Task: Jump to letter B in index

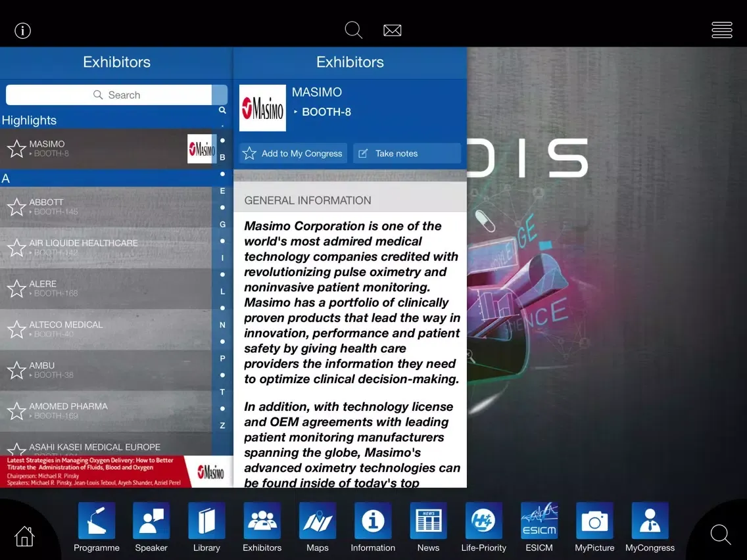Action: (222, 157)
